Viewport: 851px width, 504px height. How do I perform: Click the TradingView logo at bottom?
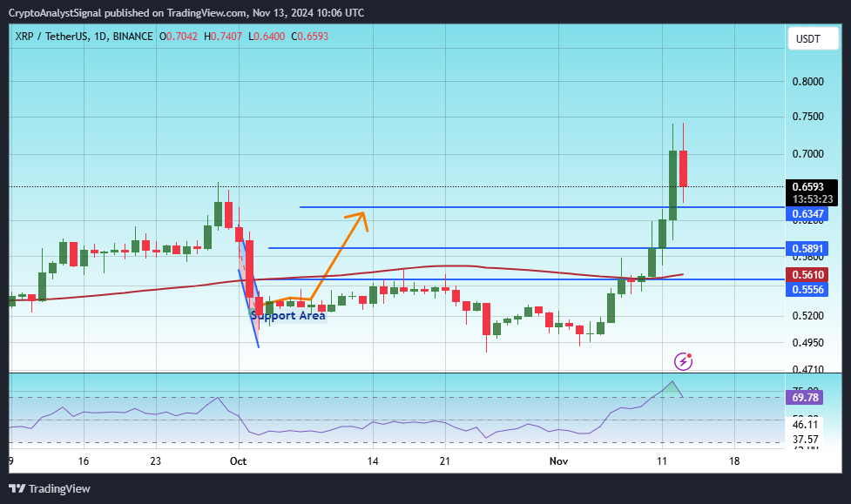(50, 489)
